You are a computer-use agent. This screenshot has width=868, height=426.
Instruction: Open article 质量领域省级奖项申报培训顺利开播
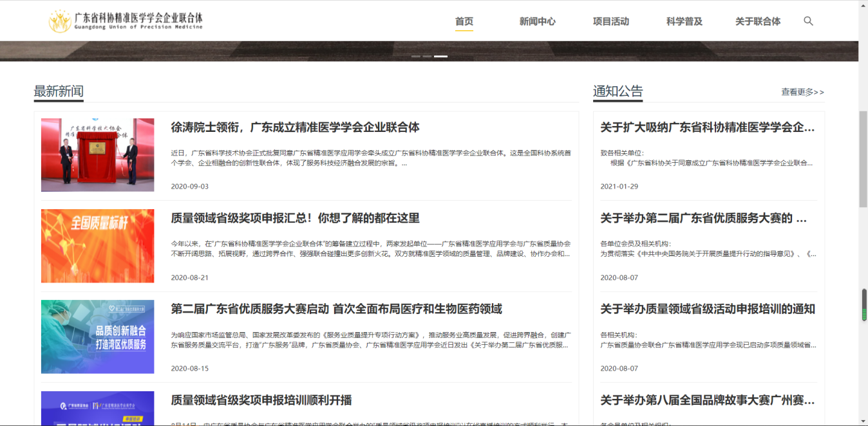click(261, 400)
